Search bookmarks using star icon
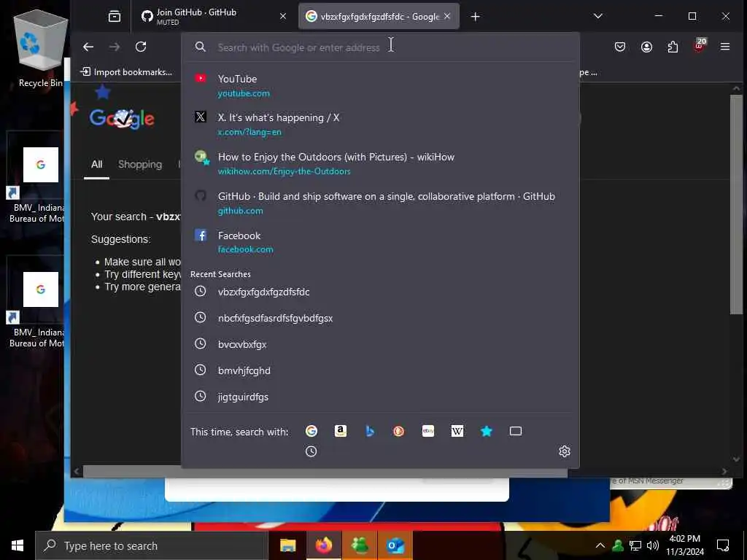The image size is (747, 560). point(487,431)
